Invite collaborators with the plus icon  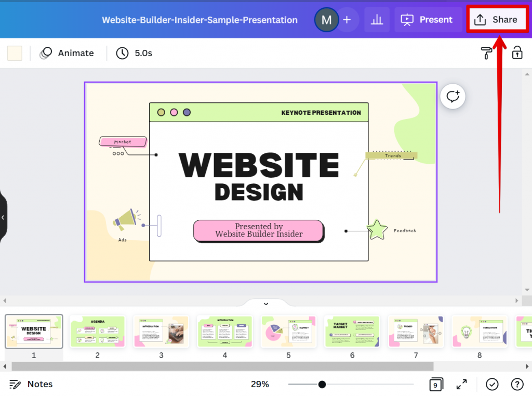347,19
